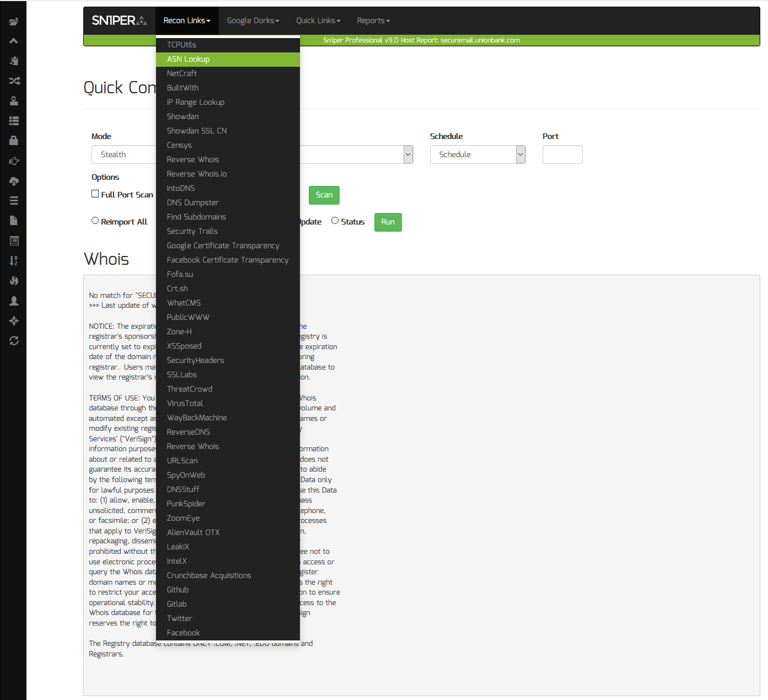Click the document file icon in sidebar
Viewport: 768px width, 700px height.
(x=14, y=221)
